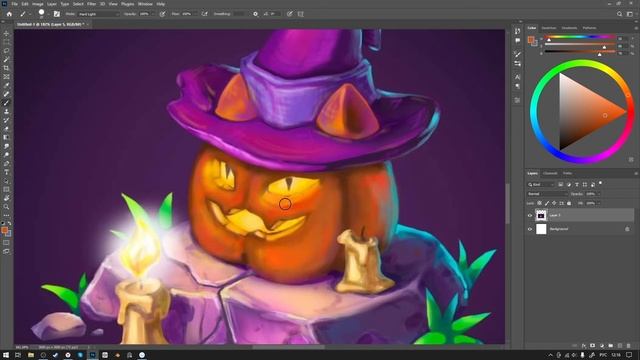
Task: Select the Zoom tool in left toolbar
Action: [x=6, y=207]
